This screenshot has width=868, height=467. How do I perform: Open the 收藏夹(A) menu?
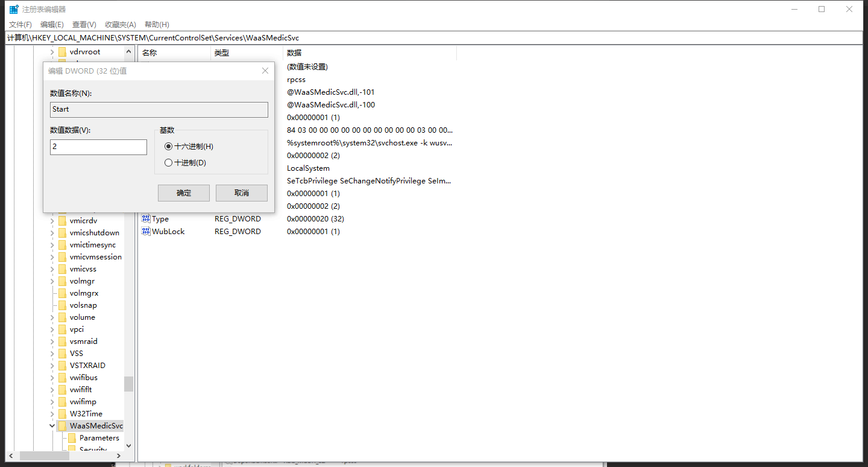pos(121,25)
